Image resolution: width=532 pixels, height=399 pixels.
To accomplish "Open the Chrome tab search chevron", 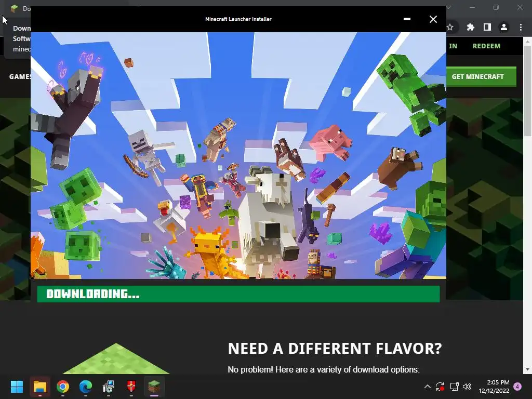I will (x=449, y=7).
